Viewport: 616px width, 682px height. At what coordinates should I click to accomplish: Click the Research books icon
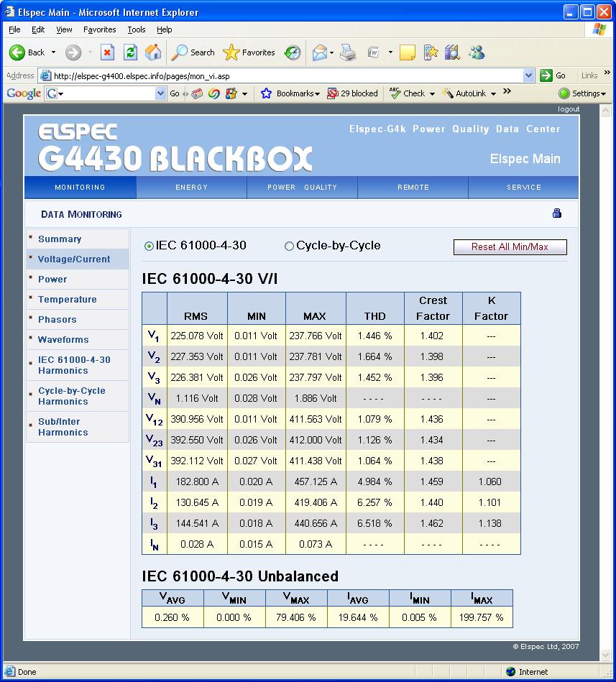tap(452, 52)
